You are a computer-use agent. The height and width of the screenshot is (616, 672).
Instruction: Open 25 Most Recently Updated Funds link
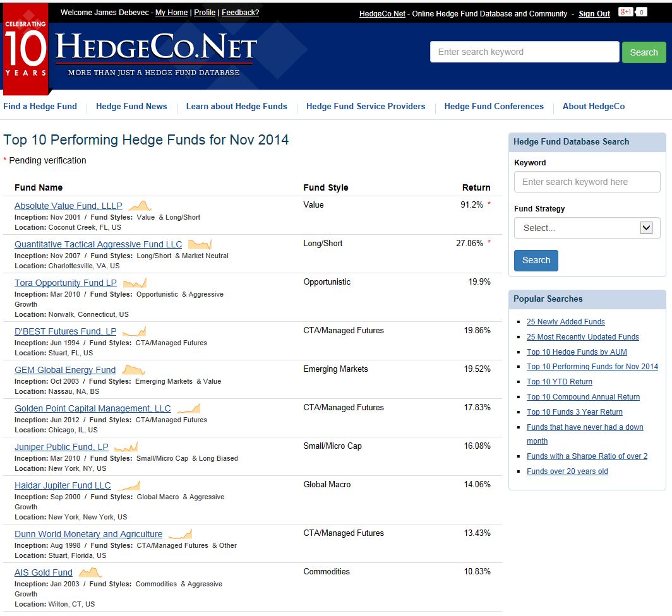click(583, 336)
